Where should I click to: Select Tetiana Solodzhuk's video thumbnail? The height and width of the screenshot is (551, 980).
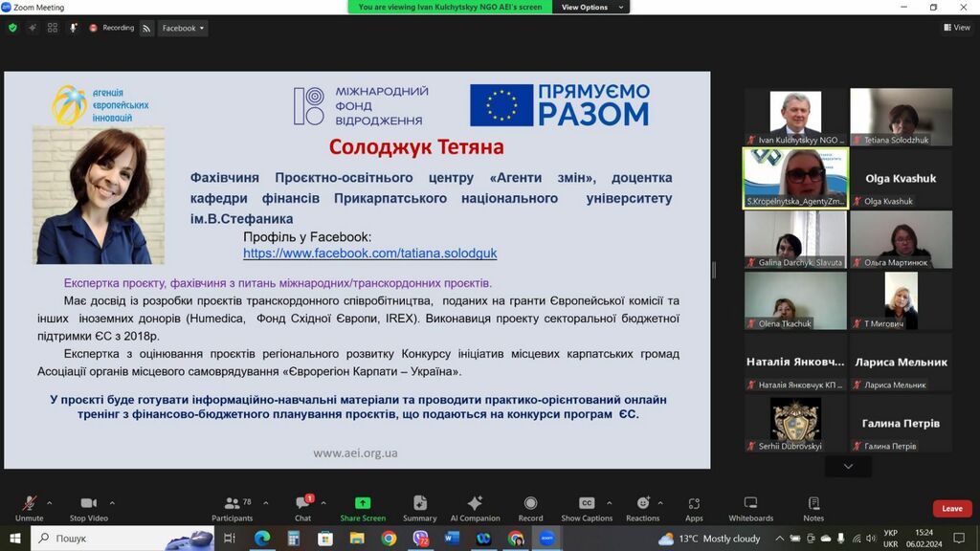(901, 117)
